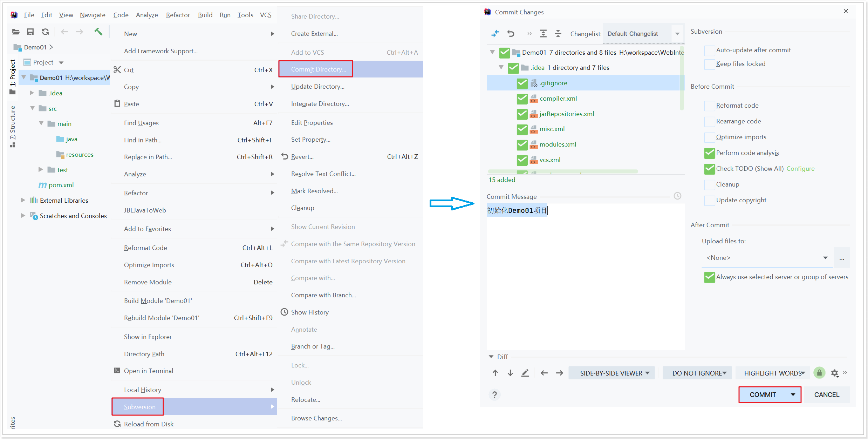Click the Configure link
Screen dimensions: 868x439
[800, 169]
